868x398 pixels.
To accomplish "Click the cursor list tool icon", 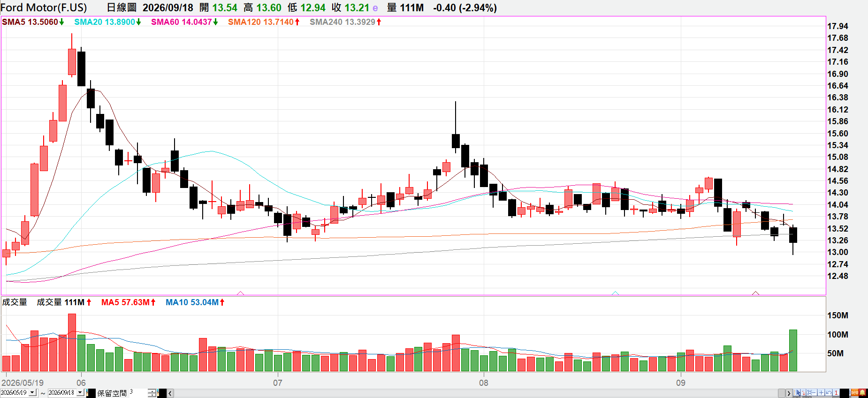I will tap(797, 393).
